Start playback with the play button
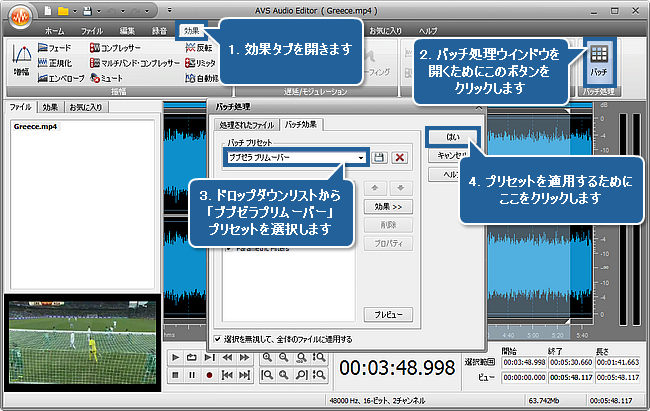 [176, 357]
